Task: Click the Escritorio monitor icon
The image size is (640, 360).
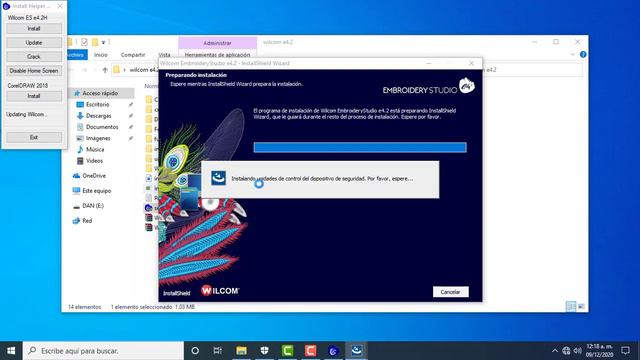Action: point(80,104)
